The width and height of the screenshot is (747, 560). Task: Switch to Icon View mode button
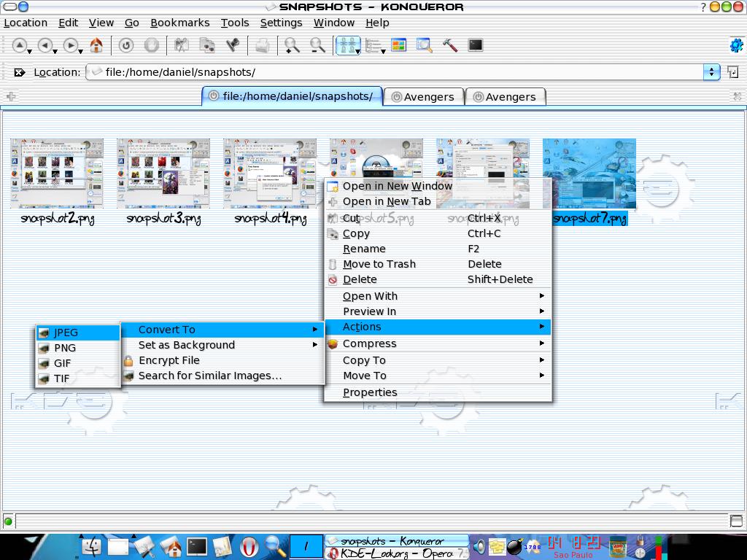click(347, 45)
